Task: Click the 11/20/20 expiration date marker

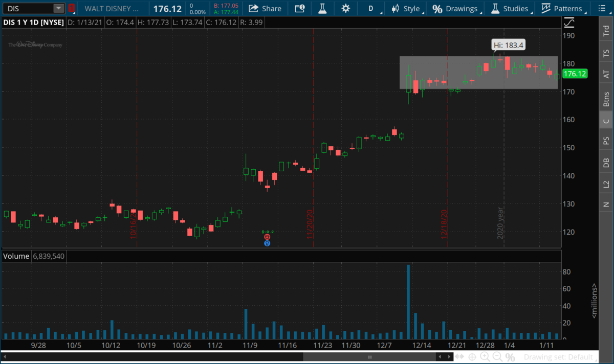Action: coord(310,224)
